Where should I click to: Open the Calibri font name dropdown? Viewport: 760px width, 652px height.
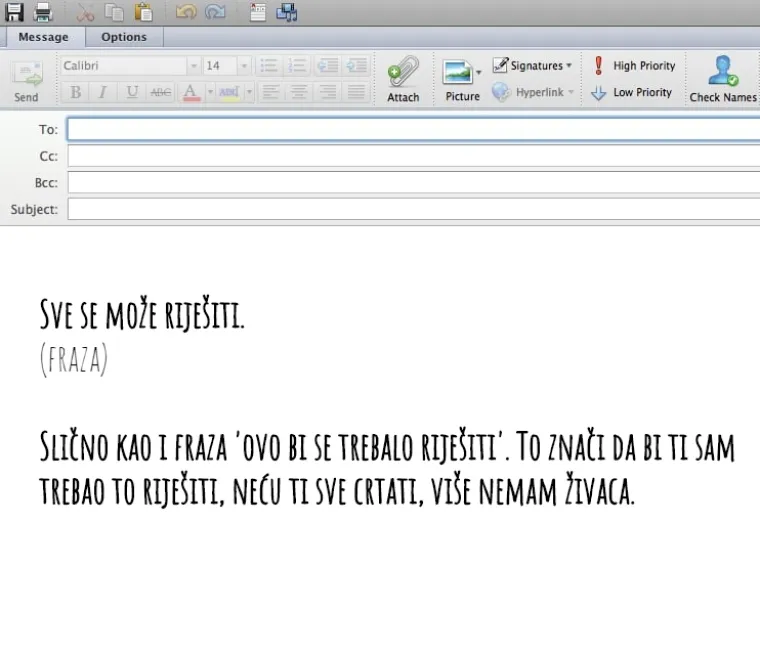[193, 66]
